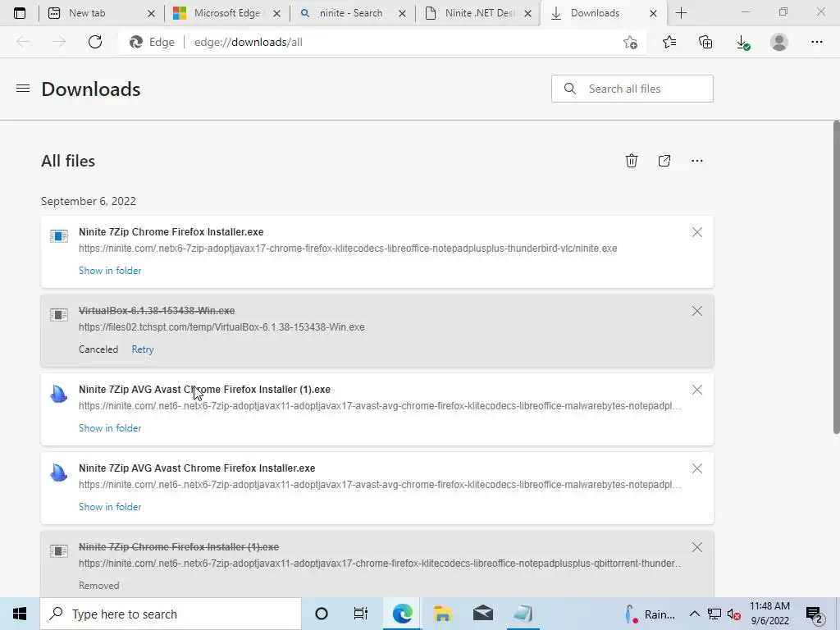
Task: Open Ninite 7Zip Chrome Firefox Installer.exe file name
Action: (x=171, y=232)
